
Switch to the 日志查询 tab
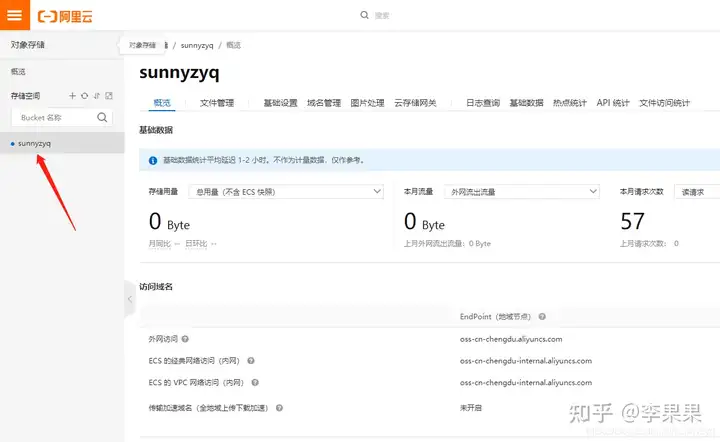coord(483,103)
